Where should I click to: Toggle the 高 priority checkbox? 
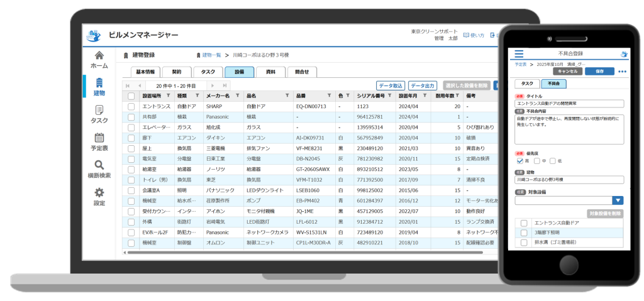tap(519, 161)
